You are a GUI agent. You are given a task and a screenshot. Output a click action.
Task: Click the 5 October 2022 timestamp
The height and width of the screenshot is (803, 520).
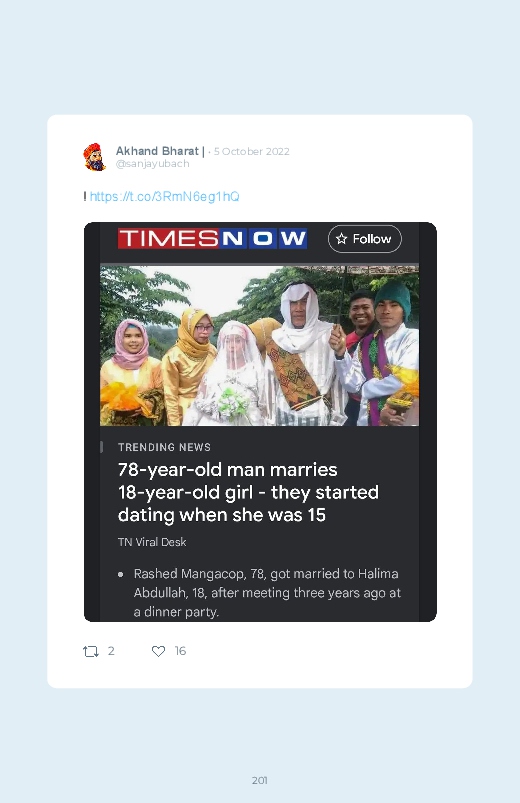(x=252, y=152)
